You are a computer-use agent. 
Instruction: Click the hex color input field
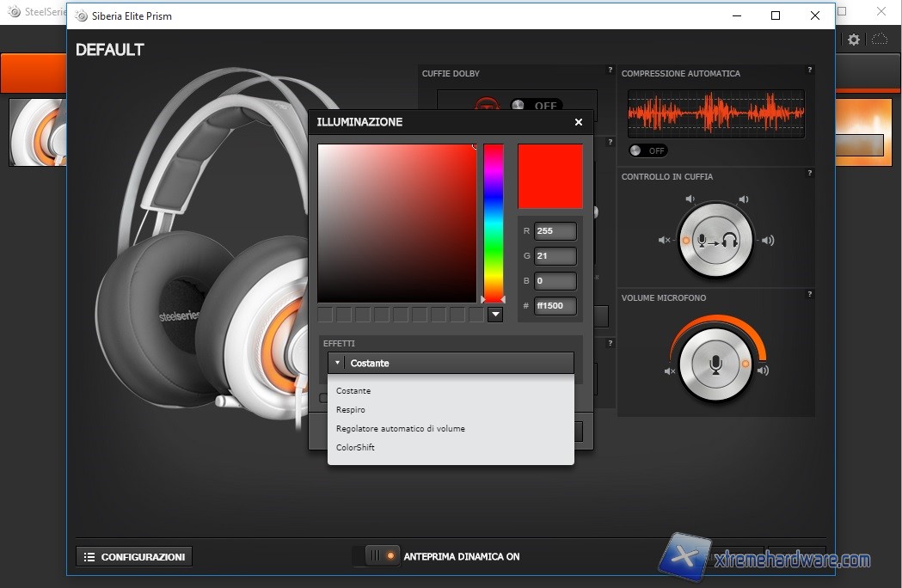(x=555, y=306)
